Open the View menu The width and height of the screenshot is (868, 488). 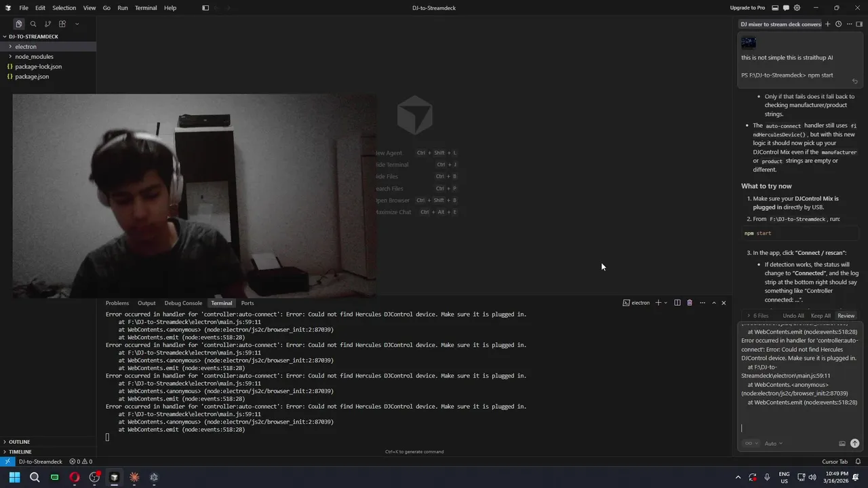tap(90, 7)
